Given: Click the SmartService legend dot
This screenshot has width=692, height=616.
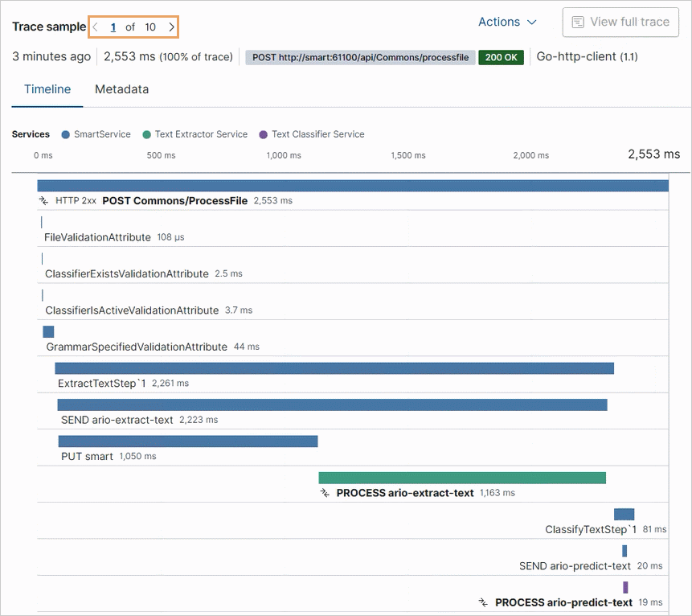Looking at the screenshot, I should coord(65,134).
